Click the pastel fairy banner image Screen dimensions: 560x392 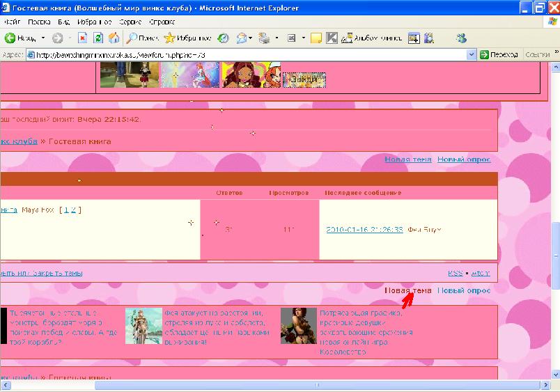189,75
